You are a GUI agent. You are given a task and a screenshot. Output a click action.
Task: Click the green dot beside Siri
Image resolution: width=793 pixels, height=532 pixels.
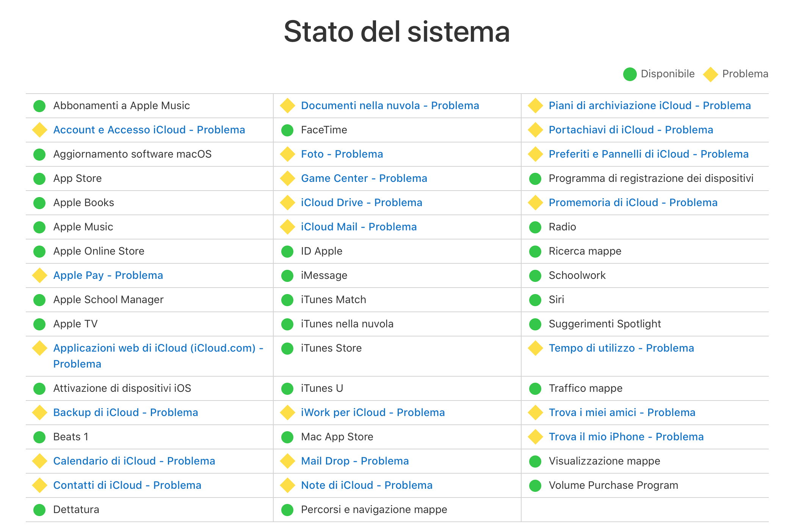coord(535,299)
